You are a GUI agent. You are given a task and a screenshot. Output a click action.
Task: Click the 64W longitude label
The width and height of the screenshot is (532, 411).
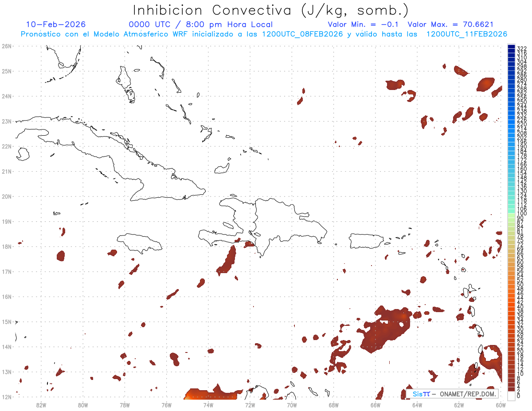tap(417, 404)
